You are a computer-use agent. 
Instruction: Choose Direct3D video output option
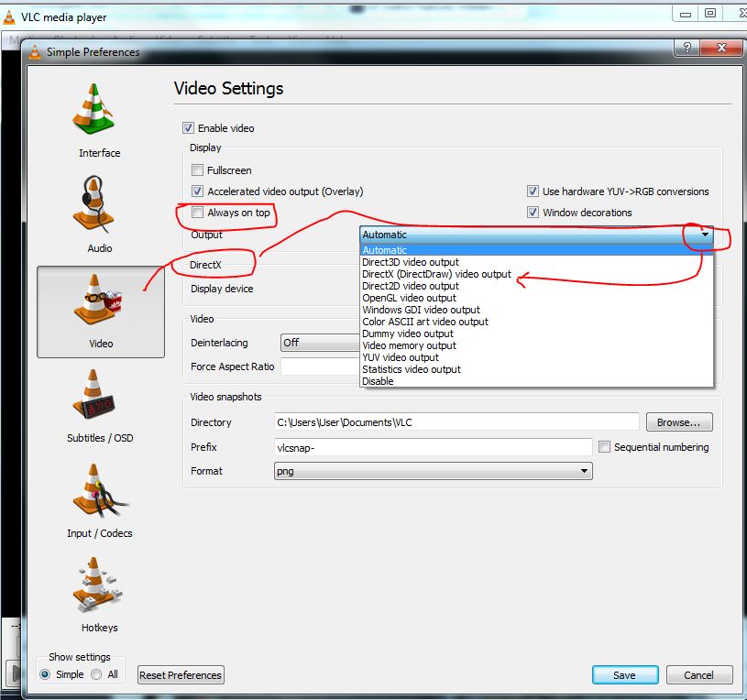536,262
